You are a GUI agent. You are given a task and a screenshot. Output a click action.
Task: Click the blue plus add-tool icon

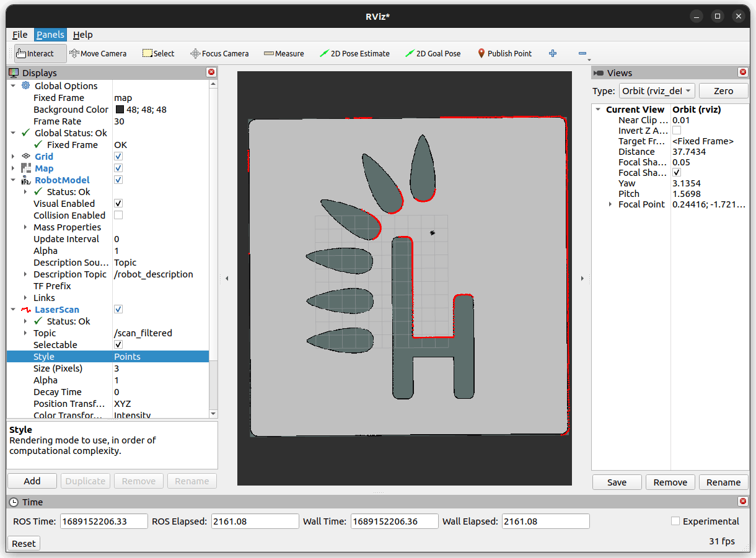click(x=553, y=54)
